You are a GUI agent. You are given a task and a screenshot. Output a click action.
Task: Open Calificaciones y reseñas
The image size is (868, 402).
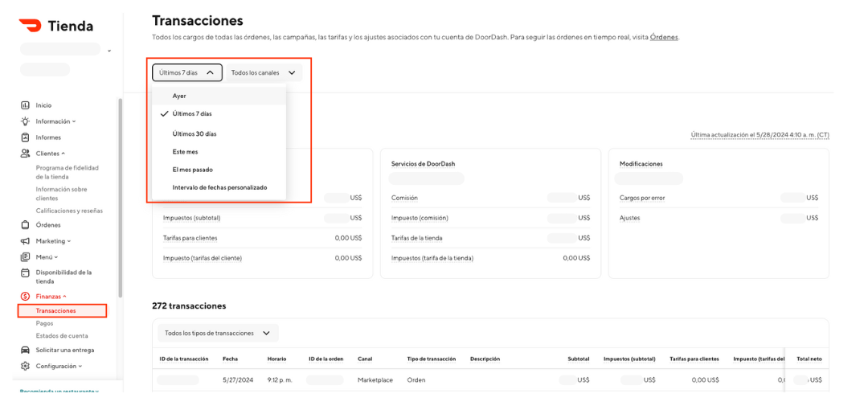coord(69,211)
